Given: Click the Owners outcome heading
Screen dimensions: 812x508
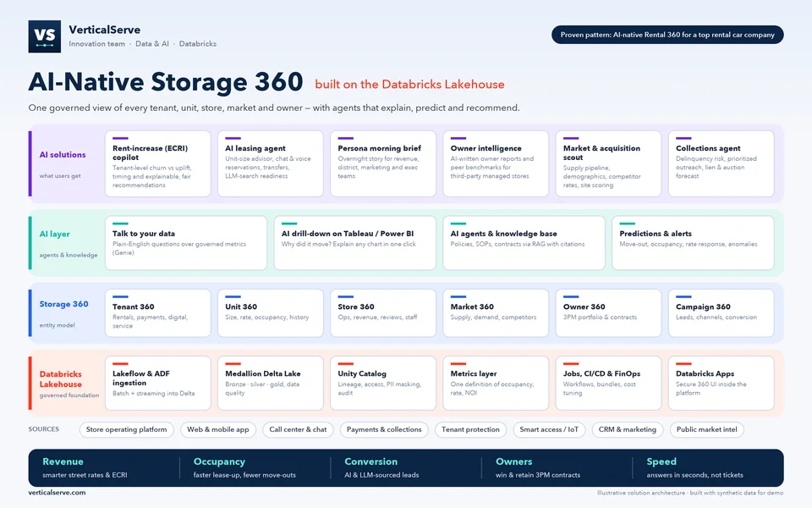Looking at the screenshot, I should 513,461.
